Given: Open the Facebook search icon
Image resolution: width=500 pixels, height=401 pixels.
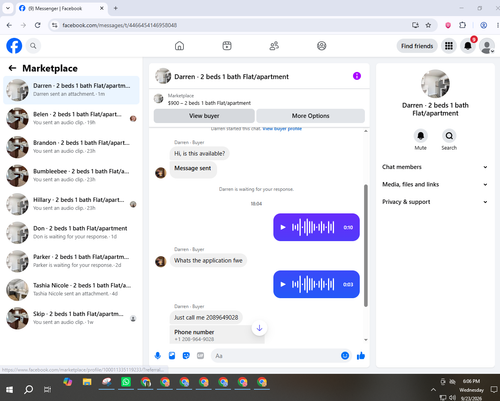Looking at the screenshot, I should pos(33,46).
